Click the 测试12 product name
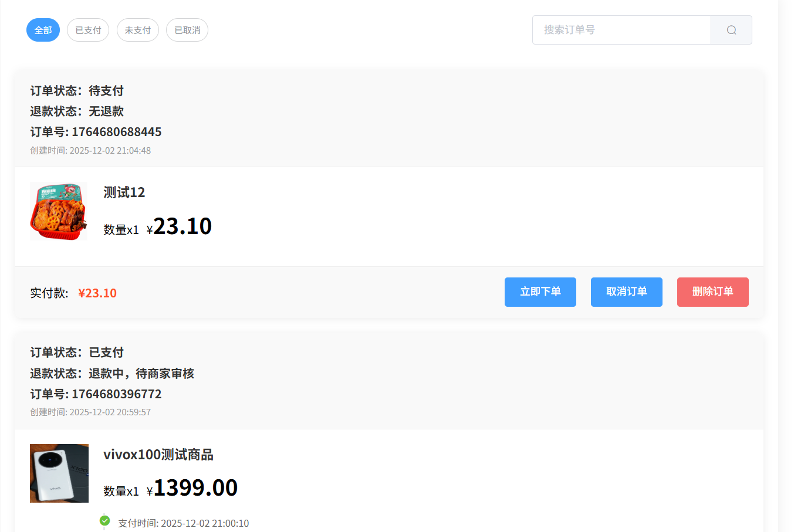Viewport: 801px width, 532px height. click(x=124, y=192)
